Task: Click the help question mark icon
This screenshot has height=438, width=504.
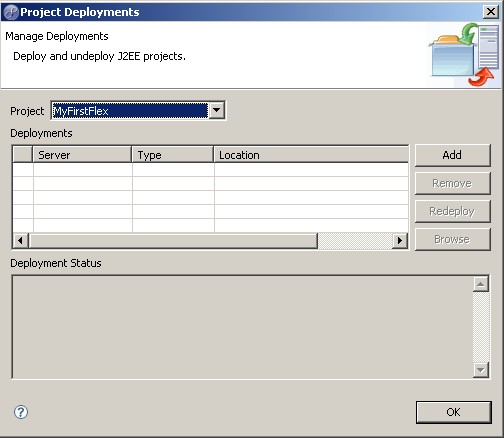Action: click(x=21, y=412)
